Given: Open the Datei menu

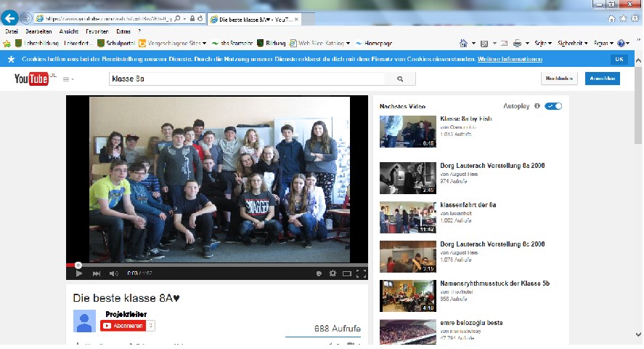Looking at the screenshot, I should point(12,31).
